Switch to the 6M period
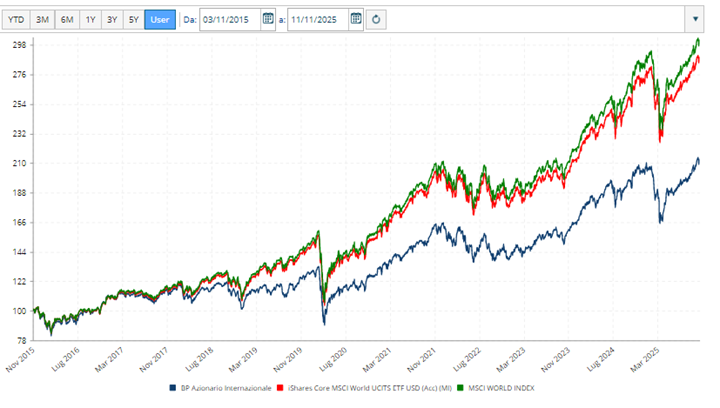Screen dimensions: 720x408 (x=67, y=19)
